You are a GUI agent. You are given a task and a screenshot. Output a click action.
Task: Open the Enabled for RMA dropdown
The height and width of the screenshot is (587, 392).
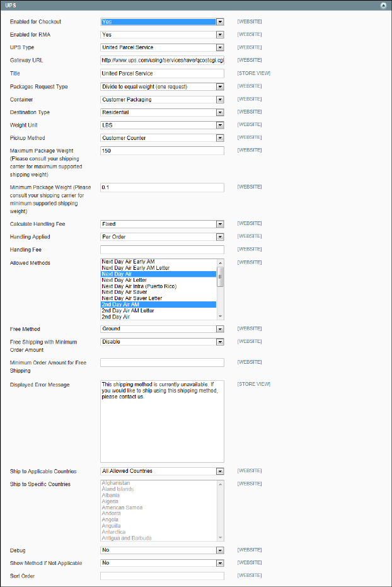[x=163, y=35]
